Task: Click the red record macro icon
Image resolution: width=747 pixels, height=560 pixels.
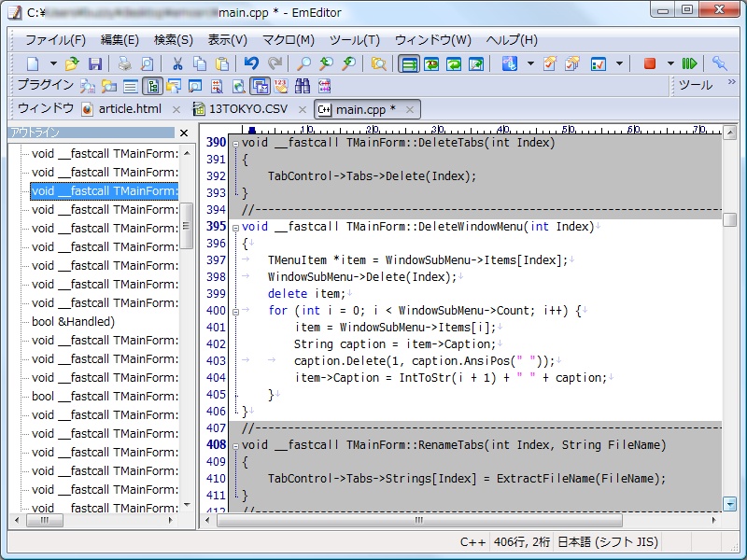Action: [650, 63]
